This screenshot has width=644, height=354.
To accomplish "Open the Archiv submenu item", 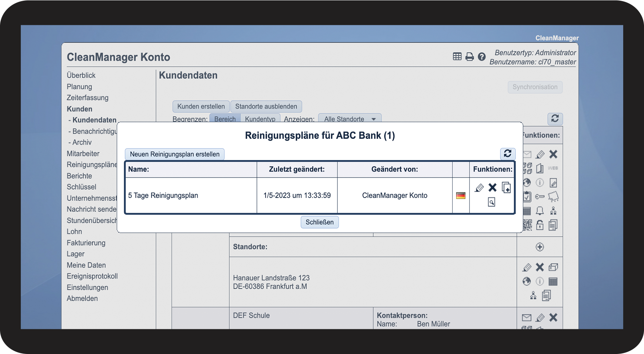I will pyautogui.click(x=82, y=142).
